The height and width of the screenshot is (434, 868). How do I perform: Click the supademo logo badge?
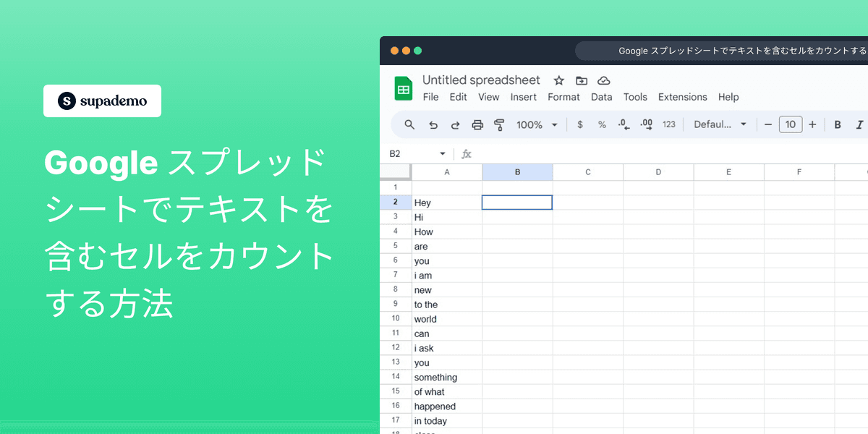point(101,101)
